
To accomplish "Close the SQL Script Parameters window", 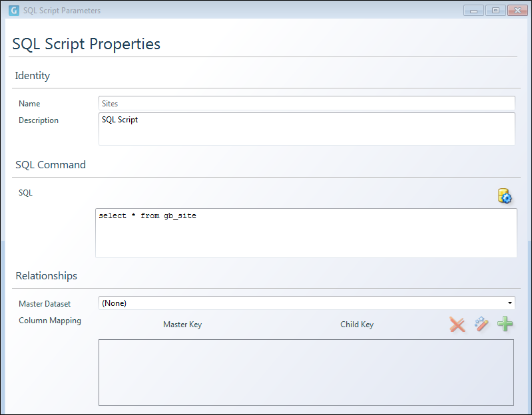I will (x=517, y=11).
